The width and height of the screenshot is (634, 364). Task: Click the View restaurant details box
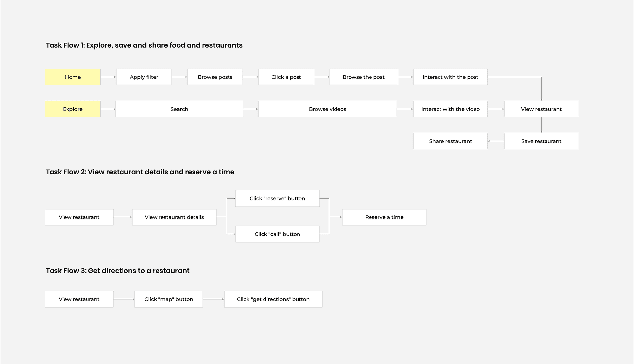point(174,217)
